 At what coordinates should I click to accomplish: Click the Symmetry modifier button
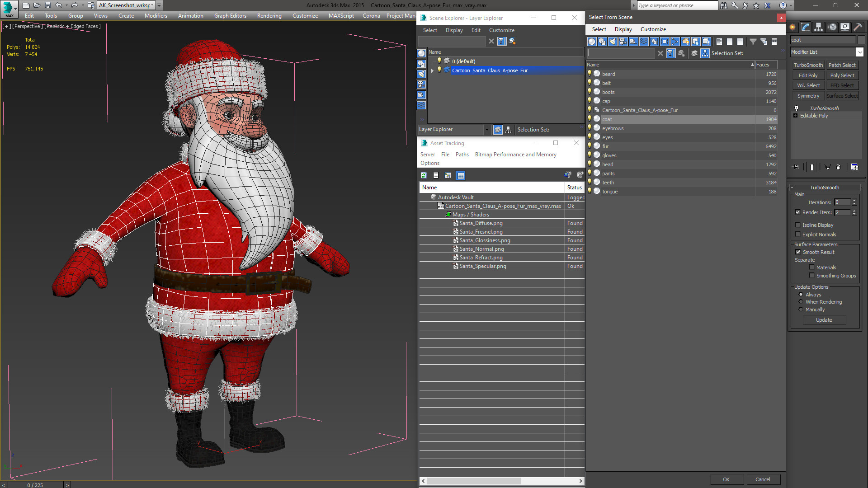pos(808,96)
